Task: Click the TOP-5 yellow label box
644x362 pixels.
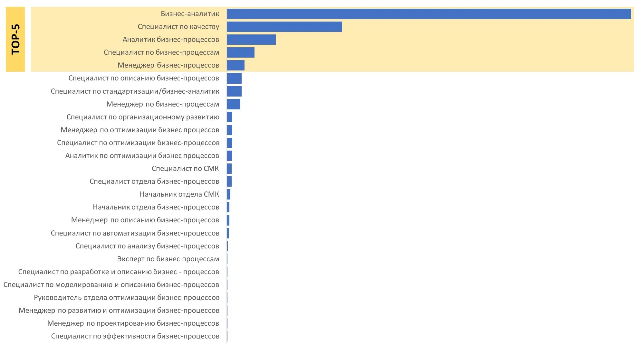Action: (x=15, y=39)
